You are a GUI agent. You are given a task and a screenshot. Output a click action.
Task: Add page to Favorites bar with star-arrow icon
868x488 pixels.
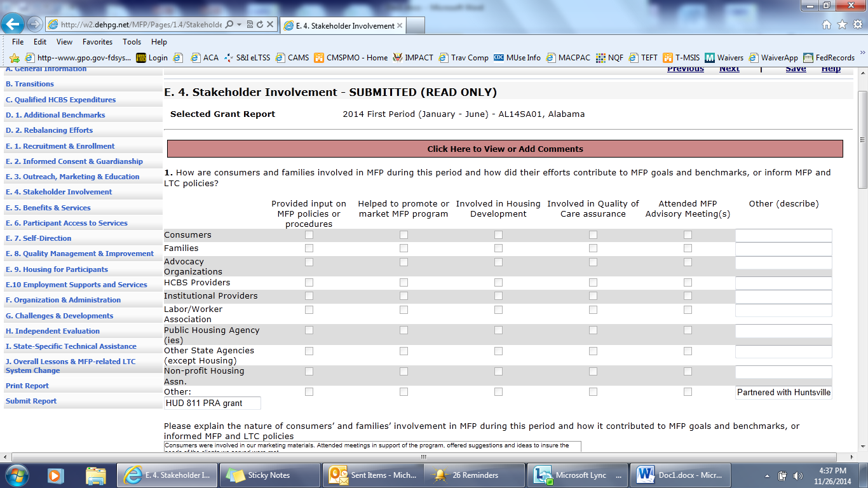[15, 58]
